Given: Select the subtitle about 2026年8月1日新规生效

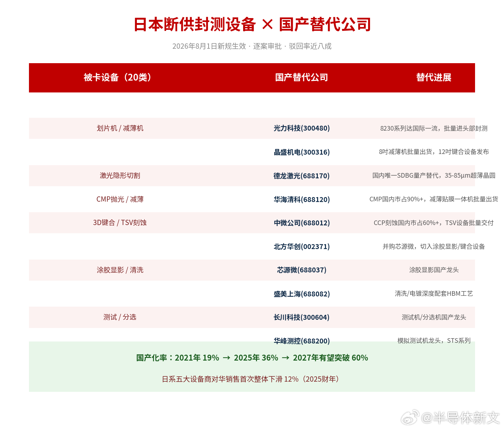Looking at the screenshot, I should pos(252,46).
